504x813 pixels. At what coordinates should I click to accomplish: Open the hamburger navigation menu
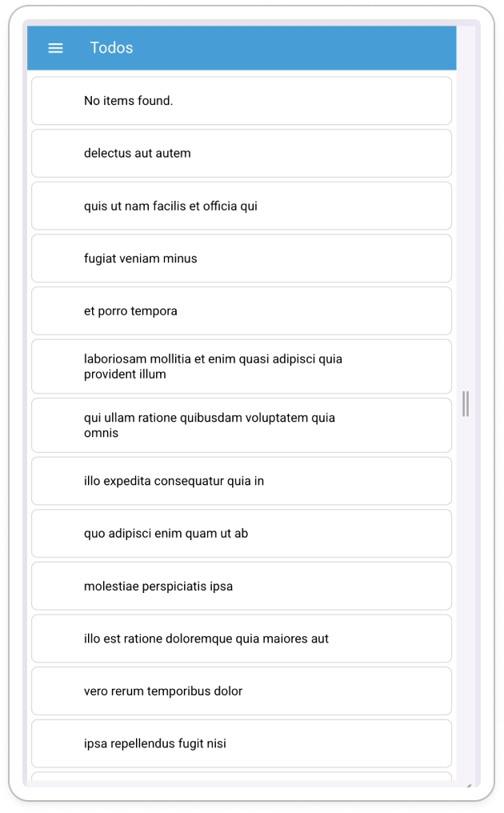coord(55,48)
